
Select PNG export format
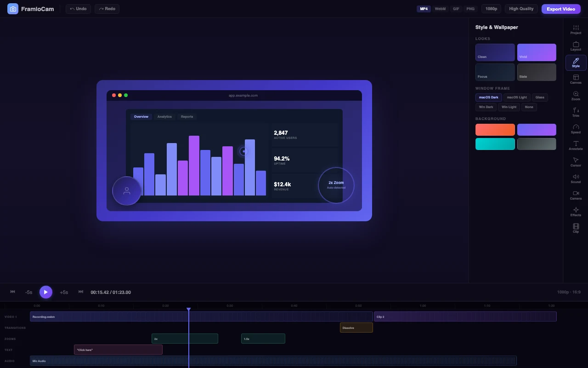click(x=470, y=9)
